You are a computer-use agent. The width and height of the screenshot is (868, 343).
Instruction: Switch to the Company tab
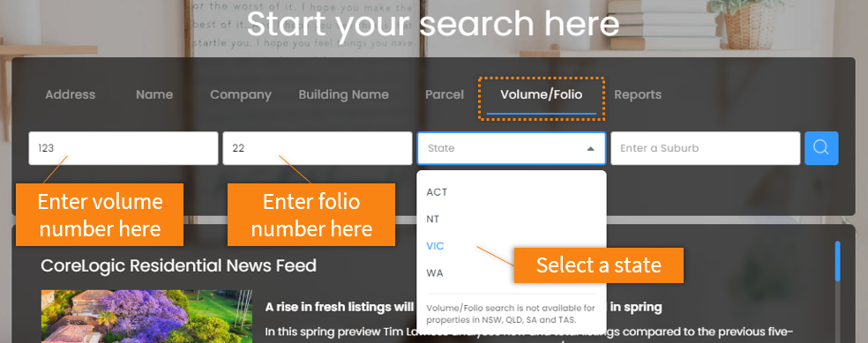(241, 94)
